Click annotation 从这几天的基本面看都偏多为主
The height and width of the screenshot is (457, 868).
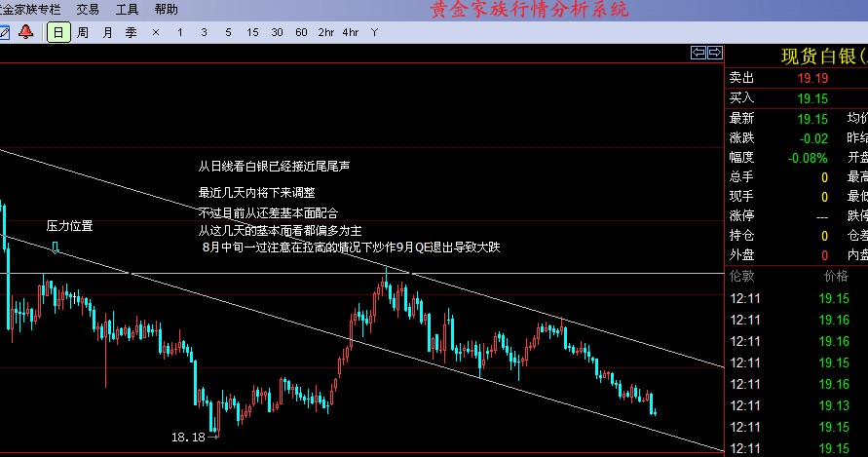coord(281,230)
